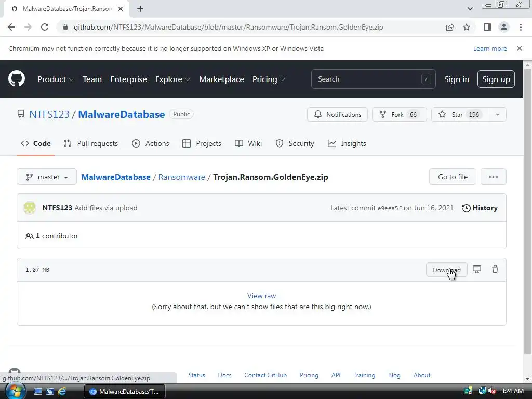Expand the Pricing menu in header

click(269, 79)
